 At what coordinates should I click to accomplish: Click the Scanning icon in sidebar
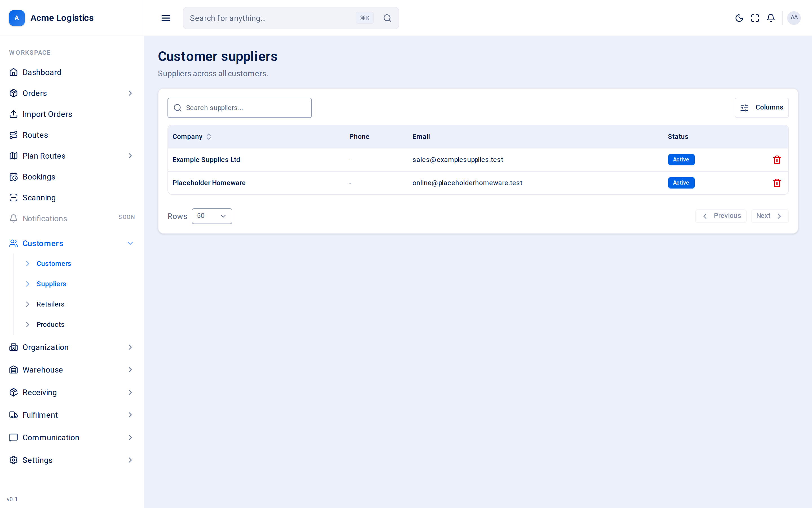click(x=14, y=198)
